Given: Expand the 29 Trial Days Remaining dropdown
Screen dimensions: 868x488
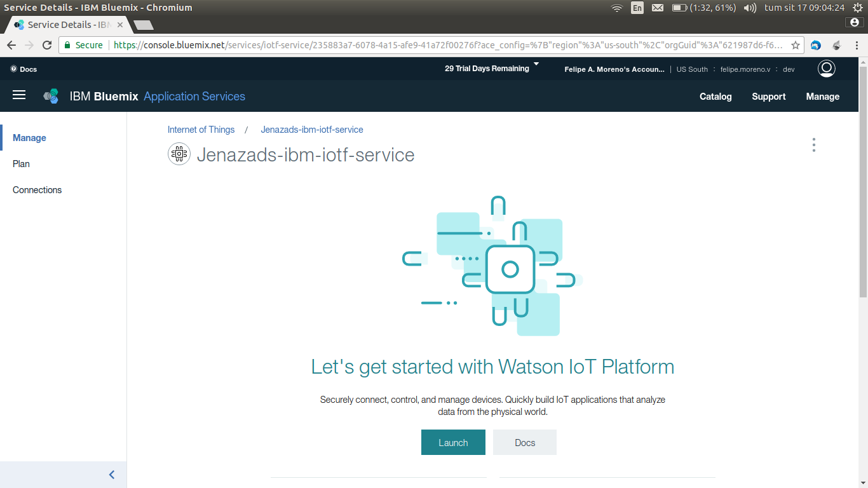Looking at the screenshot, I should [x=492, y=68].
